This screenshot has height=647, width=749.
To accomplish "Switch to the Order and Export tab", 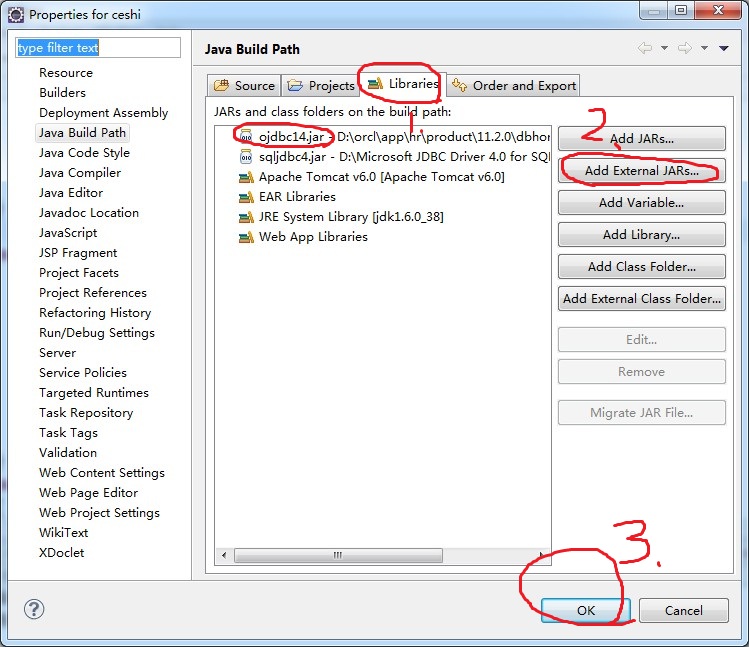I will [x=514, y=86].
